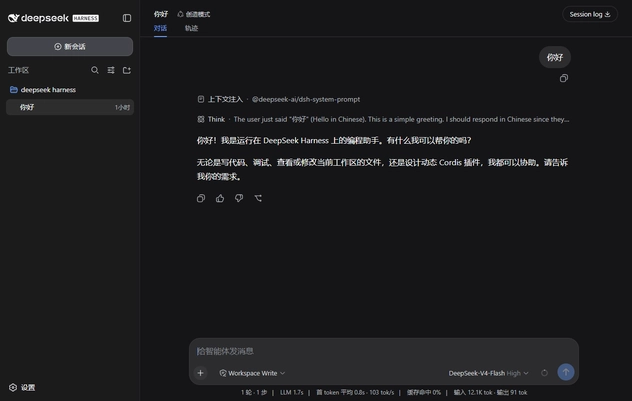Download the Session log
632x401 pixels.
pyautogui.click(x=590, y=15)
